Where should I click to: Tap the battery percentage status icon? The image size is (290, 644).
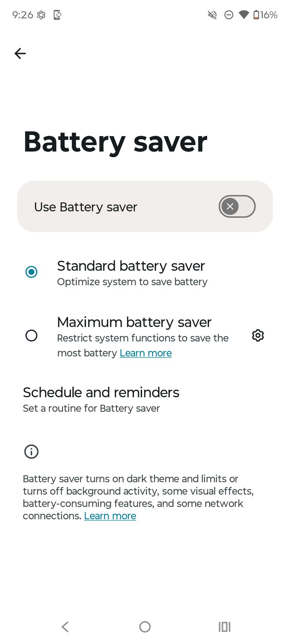coord(265,15)
